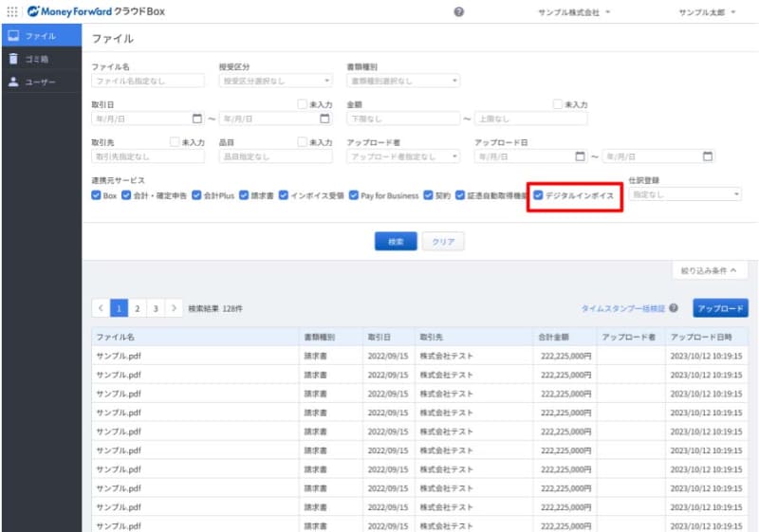Uncheck the 契約 checkbox
The height and width of the screenshot is (532, 759).
(x=429, y=195)
